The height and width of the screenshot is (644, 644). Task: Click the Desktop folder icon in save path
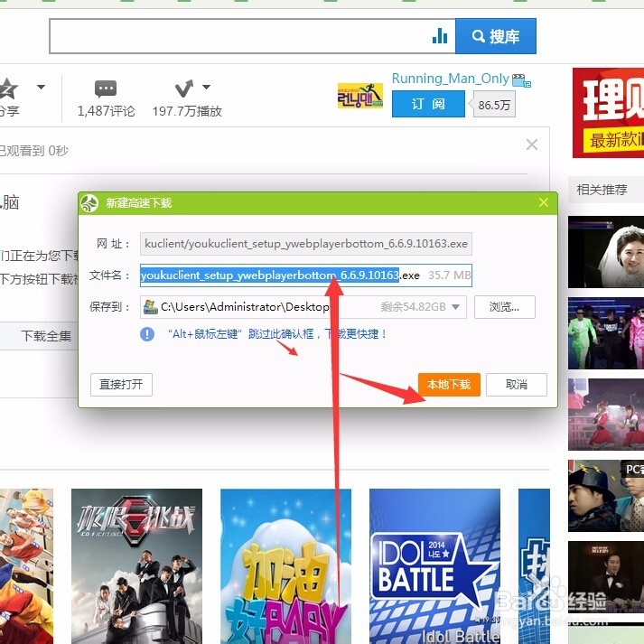tap(150, 307)
